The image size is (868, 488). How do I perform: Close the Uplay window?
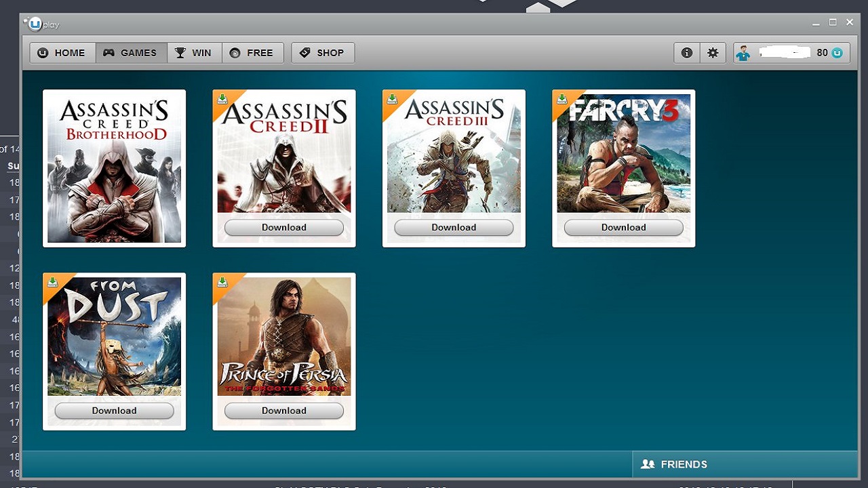850,23
